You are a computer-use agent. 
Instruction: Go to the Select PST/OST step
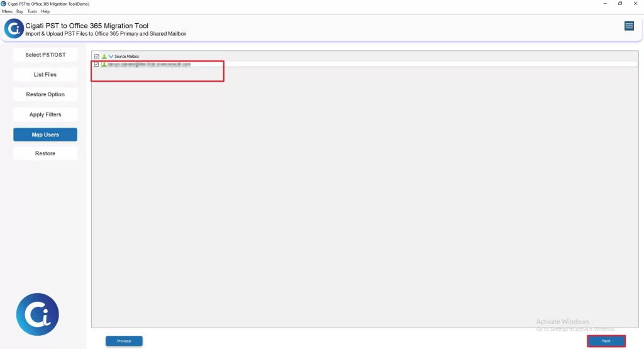coord(45,55)
